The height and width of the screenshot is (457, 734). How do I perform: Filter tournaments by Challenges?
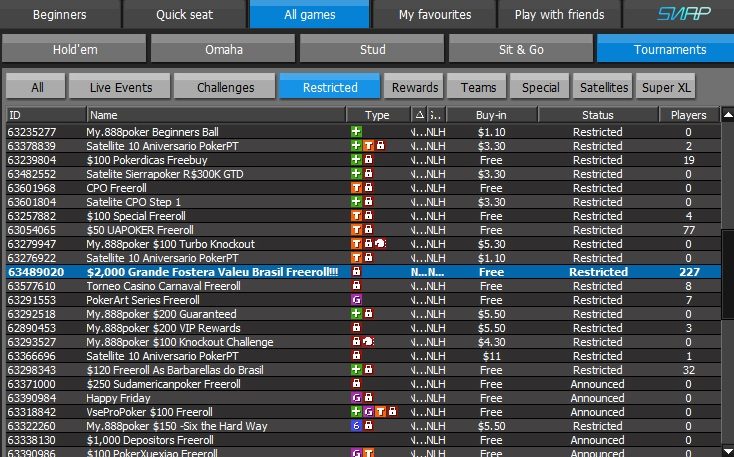225,87
